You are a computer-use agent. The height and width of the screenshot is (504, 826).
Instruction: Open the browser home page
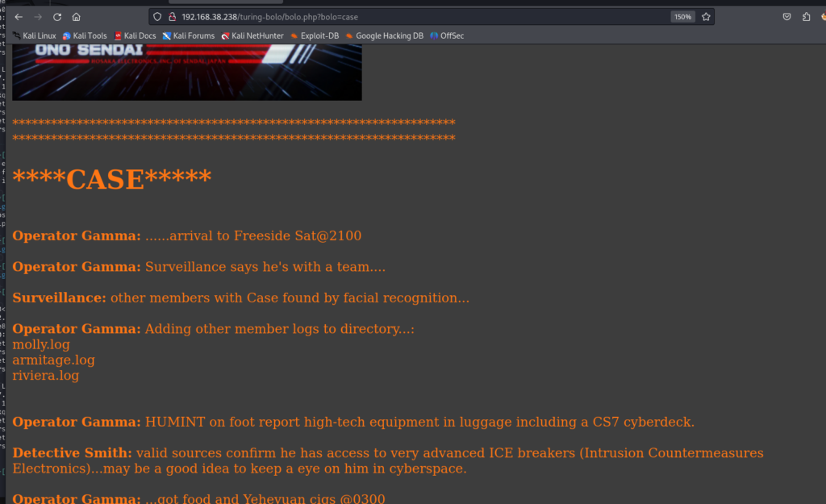pos(77,17)
